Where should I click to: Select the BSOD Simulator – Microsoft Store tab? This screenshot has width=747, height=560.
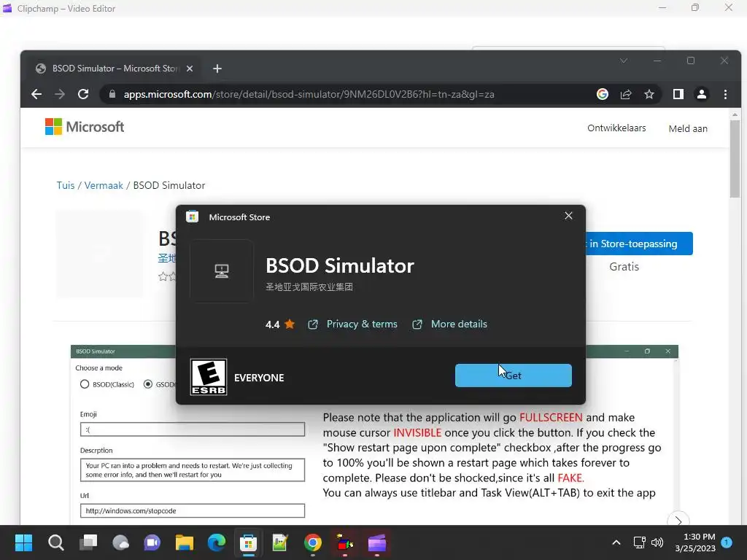115,69
